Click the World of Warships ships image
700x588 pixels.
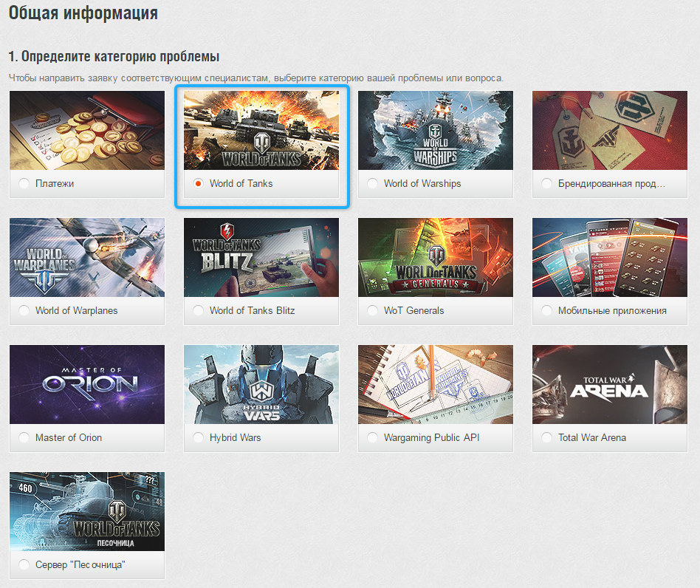click(x=435, y=130)
